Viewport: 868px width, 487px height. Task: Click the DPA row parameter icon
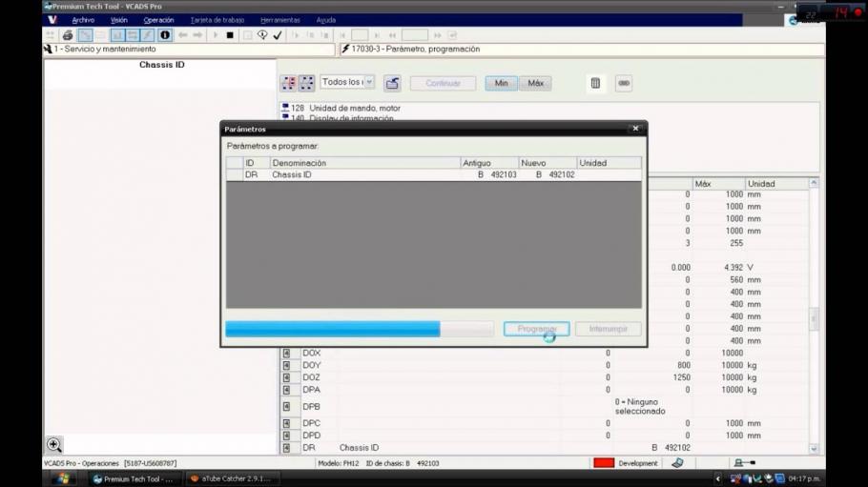click(x=287, y=390)
